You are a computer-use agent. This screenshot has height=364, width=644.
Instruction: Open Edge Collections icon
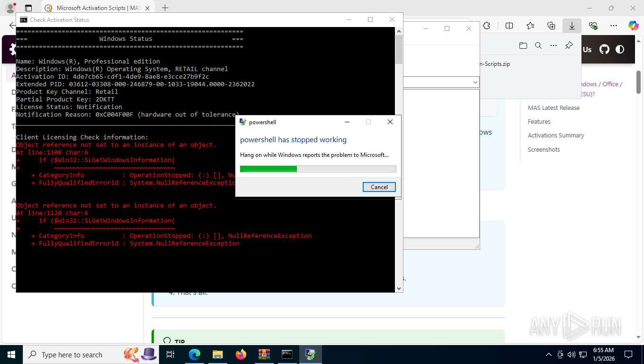pyautogui.click(x=551, y=26)
